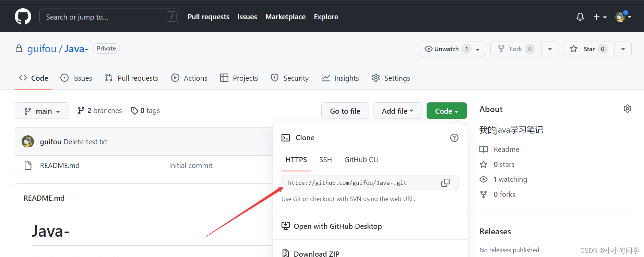Image resolution: width=644 pixels, height=257 pixels.
Task: Click the README.md box header title
Action: [44, 198]
